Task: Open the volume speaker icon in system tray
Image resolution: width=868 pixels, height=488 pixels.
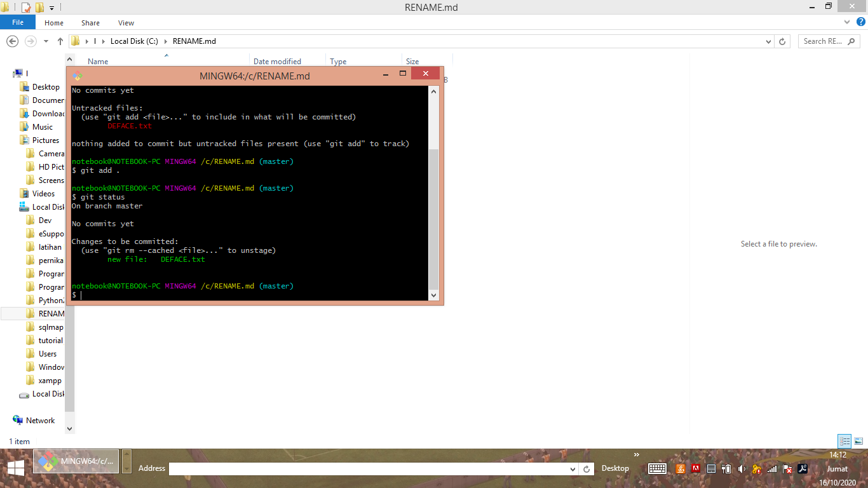Action: [742, 468]
